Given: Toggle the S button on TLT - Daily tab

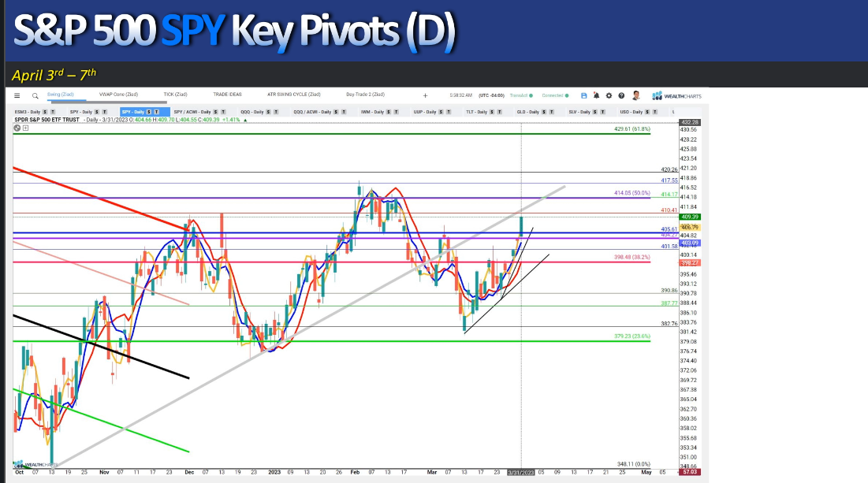Looking at the screenshot, I should (492, 112).
